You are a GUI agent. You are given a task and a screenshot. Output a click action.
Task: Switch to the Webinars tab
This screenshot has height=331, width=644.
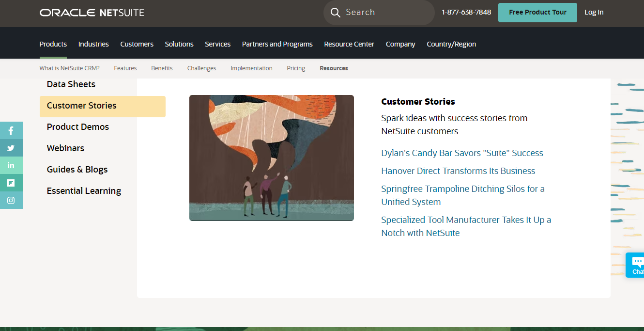[x=65, y=148]
